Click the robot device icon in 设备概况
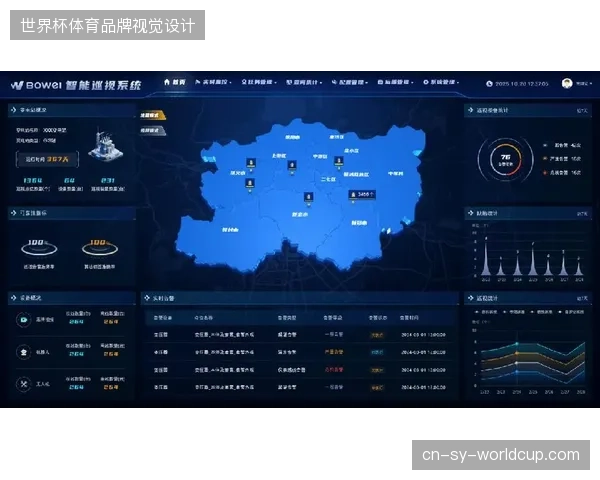 click(24, 352)
